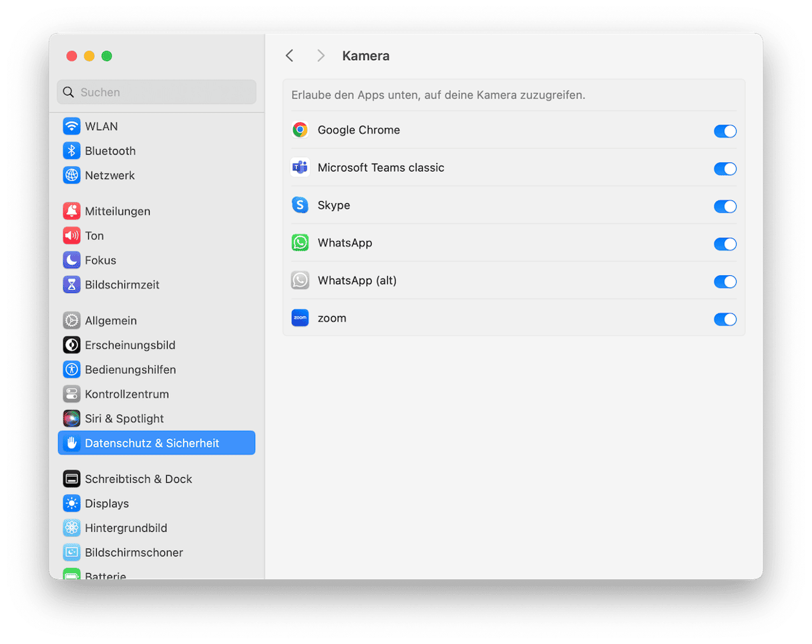
Task: Click the Bluetooth icon in sidebar
Action: pyautogui.click(x=71, y=151)
